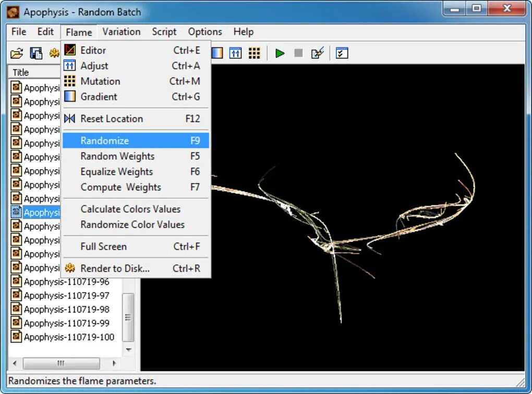Select Equalize Weights menu entry

(x=136, y=172)
